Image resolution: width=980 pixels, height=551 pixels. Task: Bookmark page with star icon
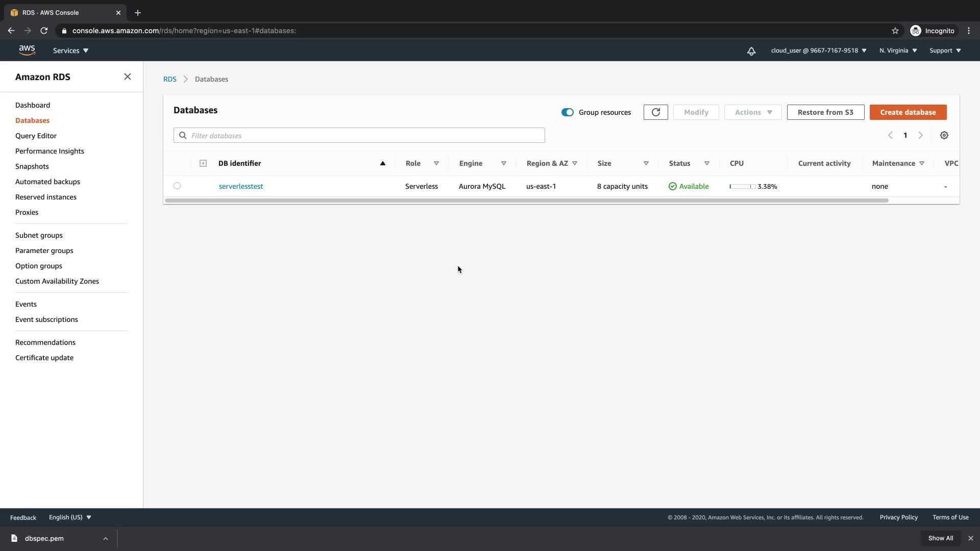pyautogui.click(x=895, y=31)
